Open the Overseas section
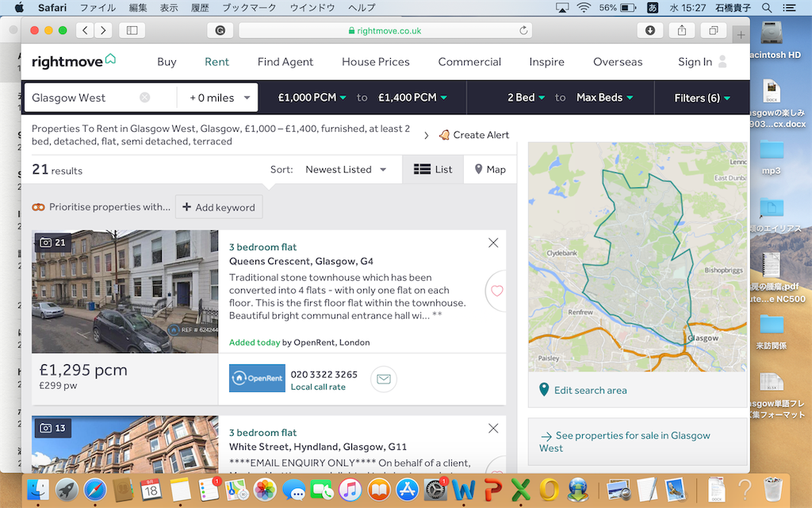The height and width of the screenshot is (508, 812). coord(618,62)
